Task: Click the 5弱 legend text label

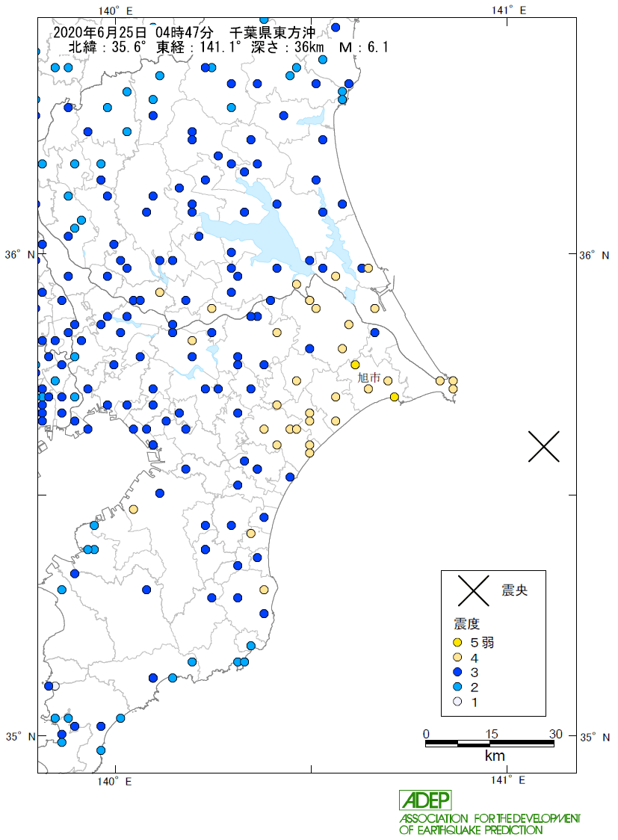Action: coord(482,642)
